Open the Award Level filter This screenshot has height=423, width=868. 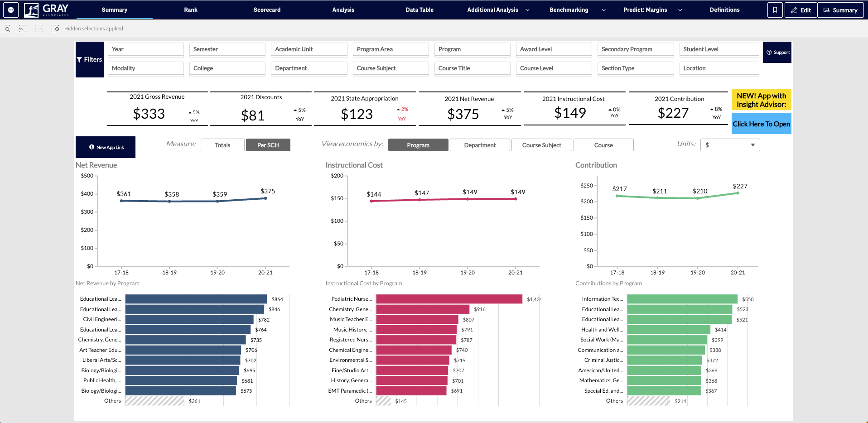pos(554,49)
